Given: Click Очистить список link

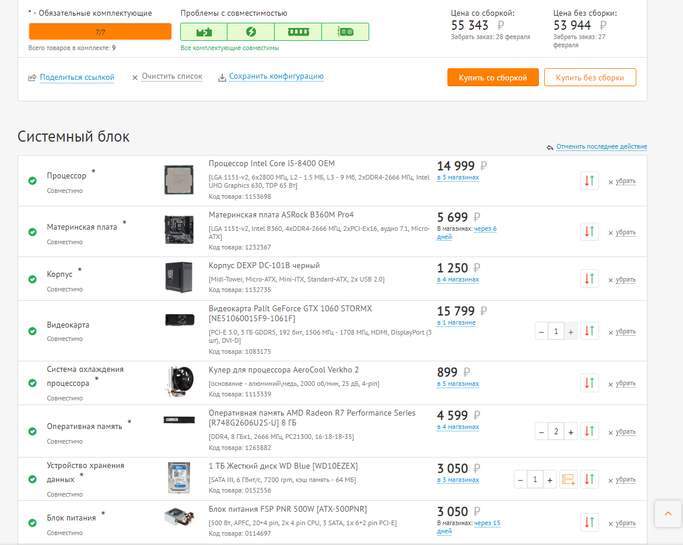Looking at the screenshot, I should (x=172, y=76).
